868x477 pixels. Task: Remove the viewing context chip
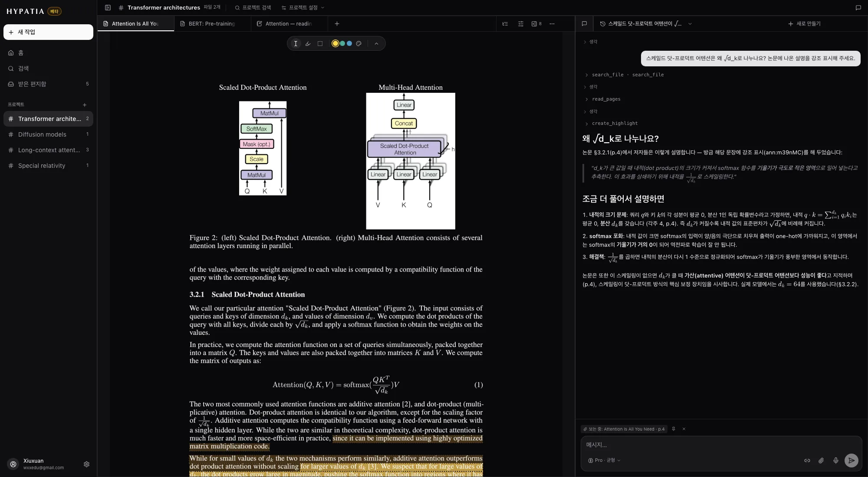coord(684,429)
